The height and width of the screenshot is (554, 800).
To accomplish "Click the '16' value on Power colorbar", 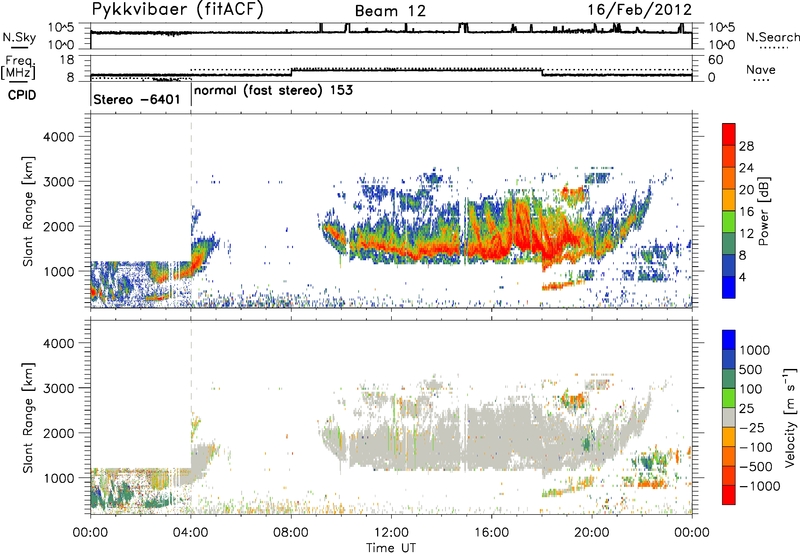I will coord(746,212).
